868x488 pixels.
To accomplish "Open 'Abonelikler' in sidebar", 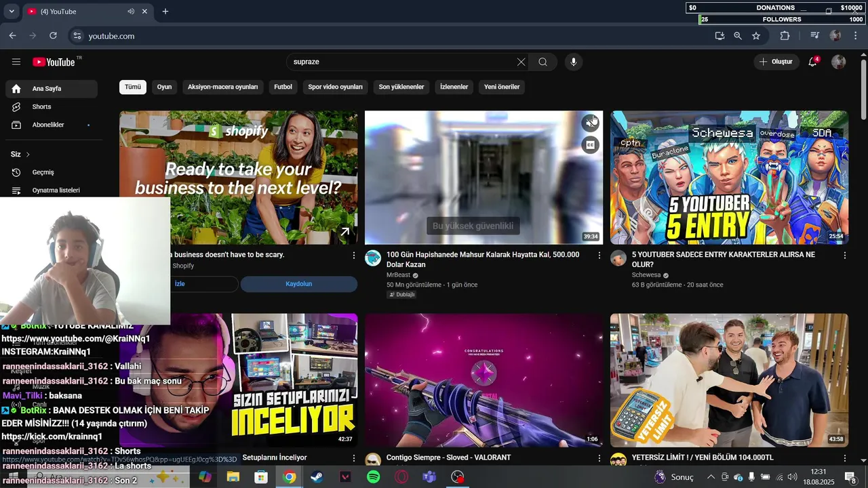I will click(52, 125).
